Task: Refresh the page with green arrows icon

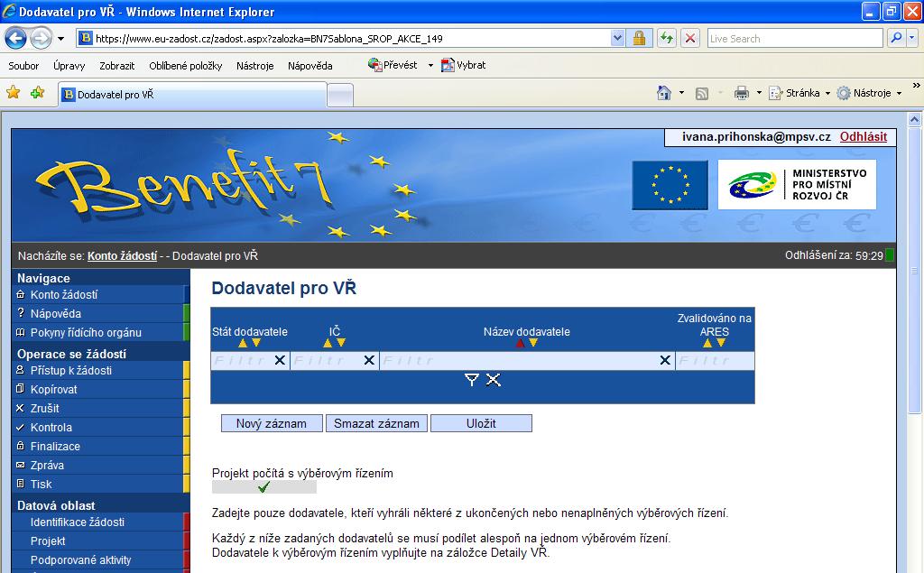Action: [x=667, y=39]
